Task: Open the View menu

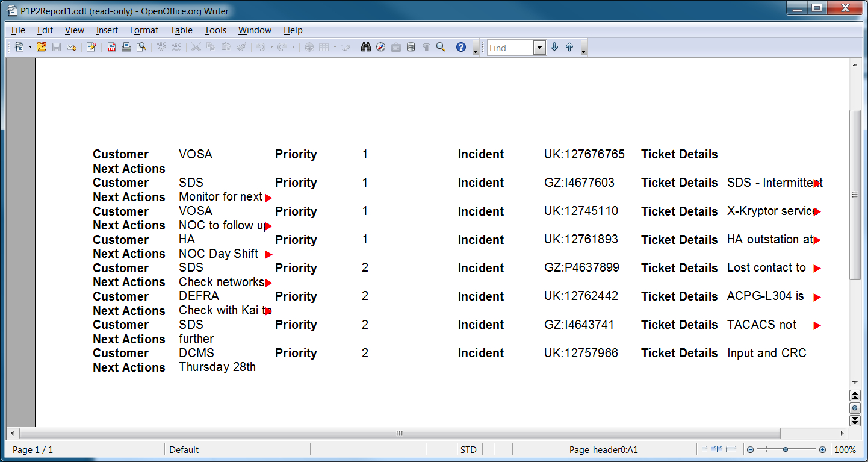Action: pos(75,30)
